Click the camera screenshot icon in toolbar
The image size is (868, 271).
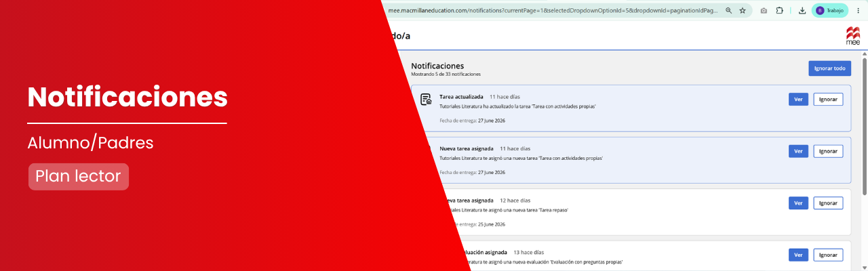[764, 11]
